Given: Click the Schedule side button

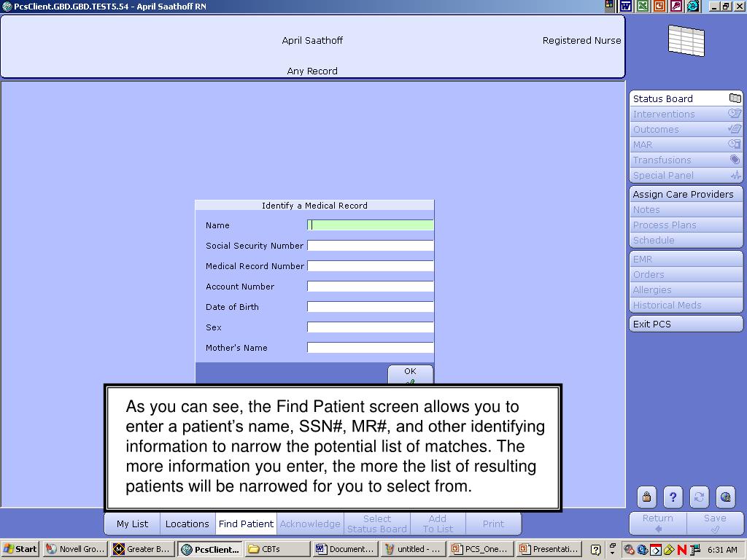Looking at the screenshot, I should [x=686, y=240].
